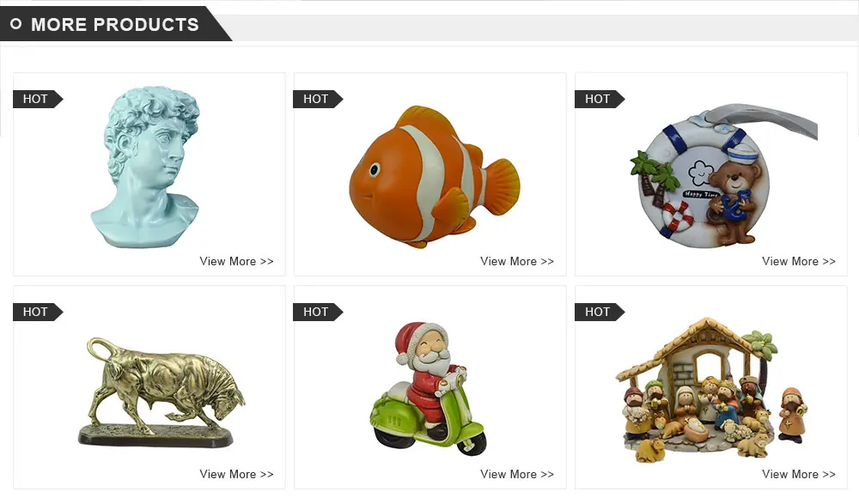
Task: Select the MORE PRODUCTS section heading
Action: click(115, 25)
